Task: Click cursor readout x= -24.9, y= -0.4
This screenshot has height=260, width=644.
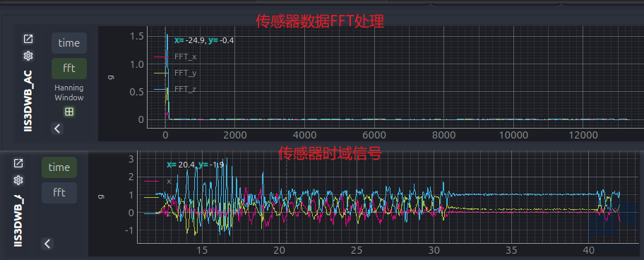Action: [x=204, y=40]
